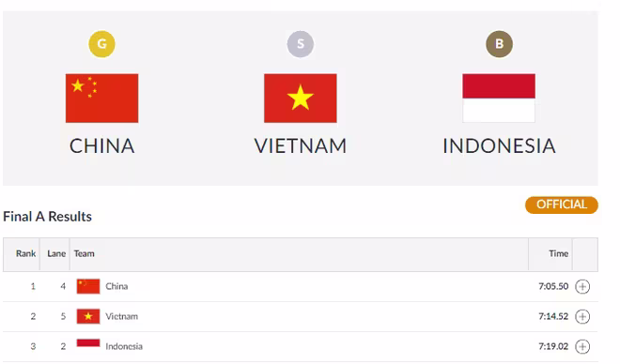
Task: Click the silver medal S badge
Action: point(301,44)
